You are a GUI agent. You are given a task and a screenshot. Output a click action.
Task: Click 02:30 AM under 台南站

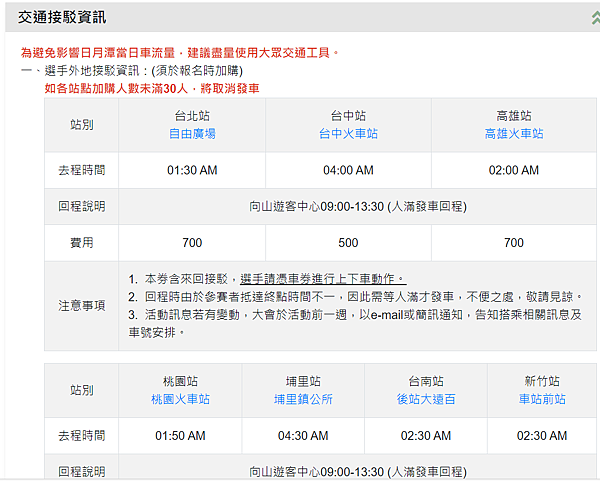[x=426, y=435]
